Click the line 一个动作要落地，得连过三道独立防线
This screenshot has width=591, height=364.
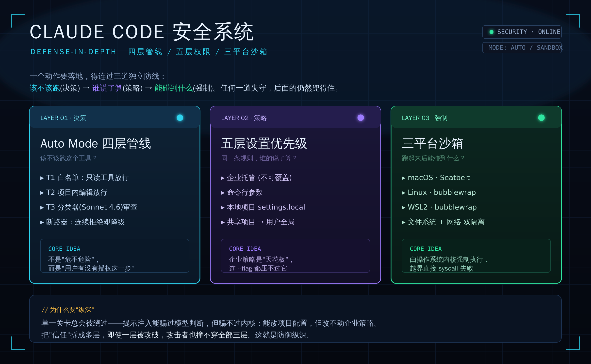pyautogui.click(x=98, y=76)
